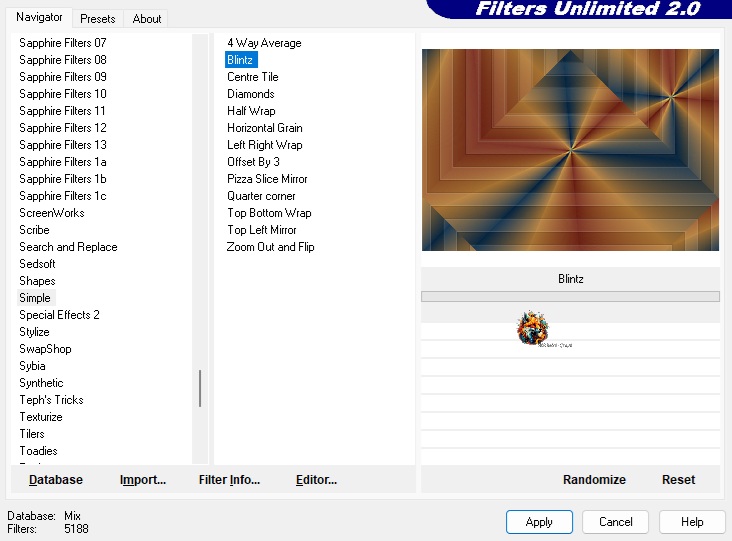Choose the Pizza Slice Mirror filter

click(x=267, y=179)
